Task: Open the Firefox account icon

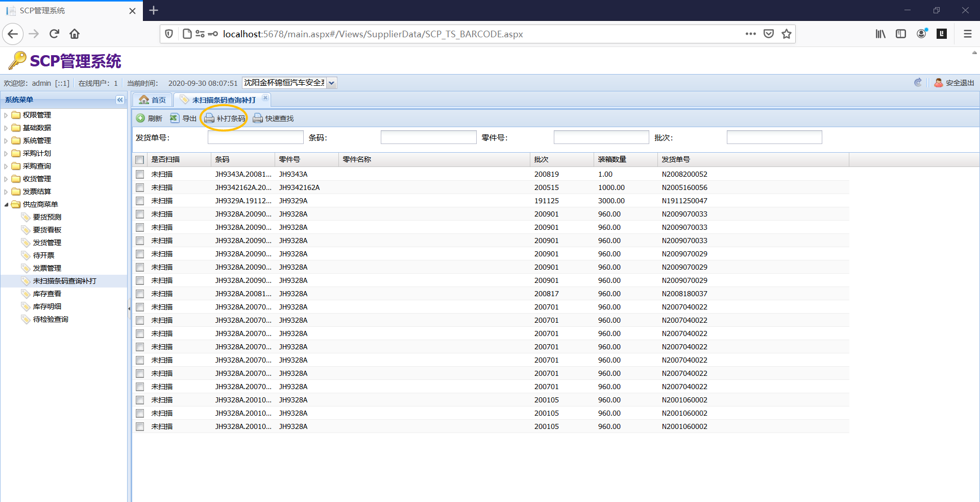Action: coord(922,34)
